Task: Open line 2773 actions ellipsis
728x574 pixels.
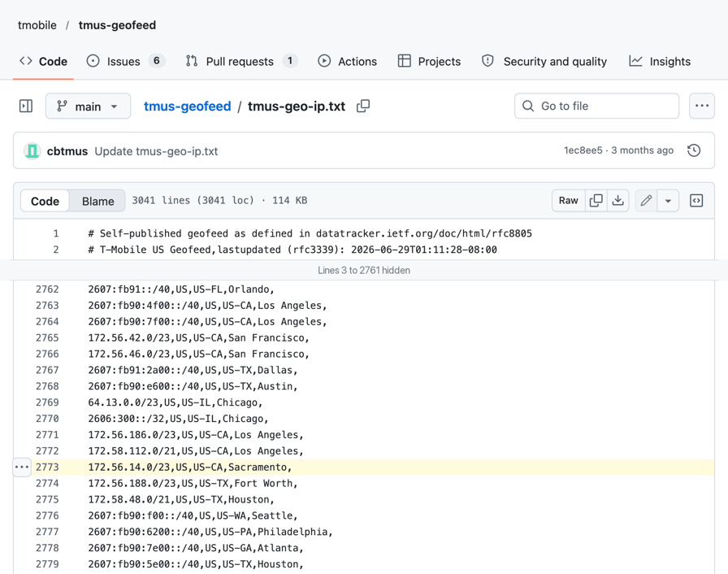Action: (22, 467)
